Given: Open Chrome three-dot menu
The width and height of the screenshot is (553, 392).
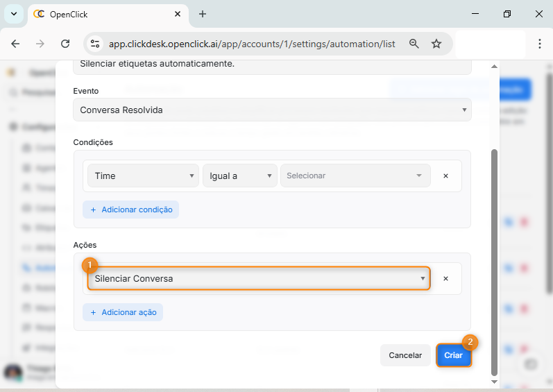Looking at the screenshot, I should (539, 44).
